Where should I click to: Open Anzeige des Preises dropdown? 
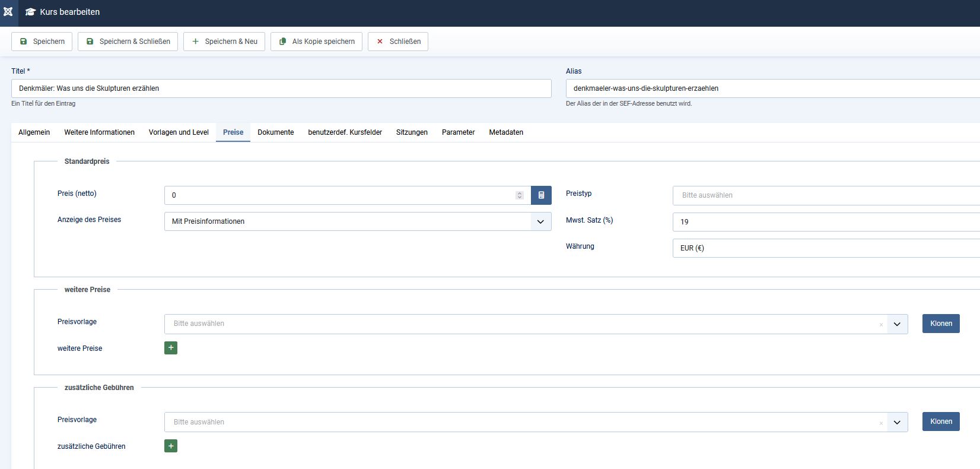click(x=358, y=221)
